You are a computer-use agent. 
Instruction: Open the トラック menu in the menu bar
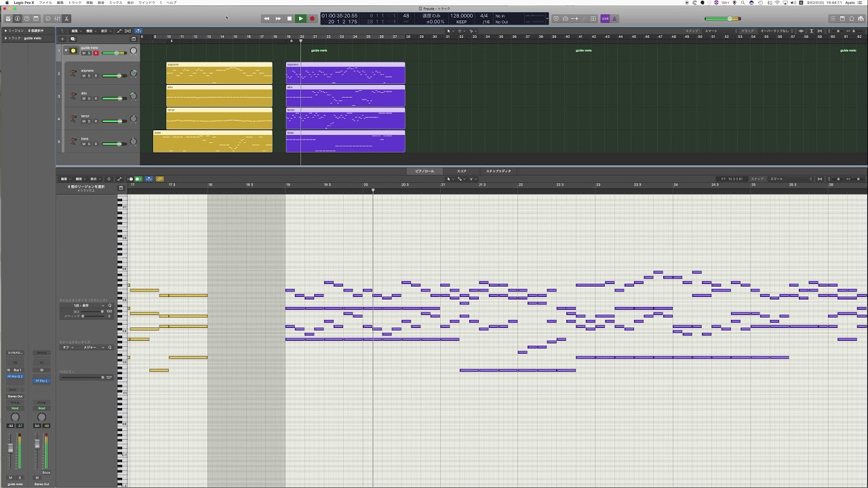pyautogui.click(x=75, y=3)
